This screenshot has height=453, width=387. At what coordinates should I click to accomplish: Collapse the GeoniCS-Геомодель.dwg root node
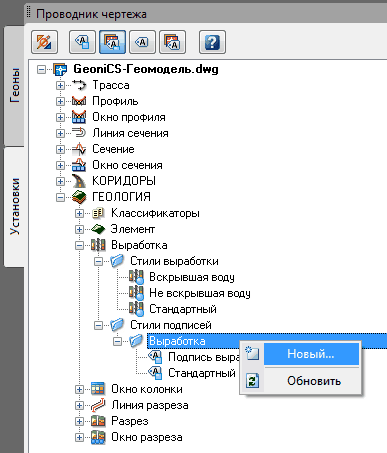pyautogui.click(x=41, y=69)
